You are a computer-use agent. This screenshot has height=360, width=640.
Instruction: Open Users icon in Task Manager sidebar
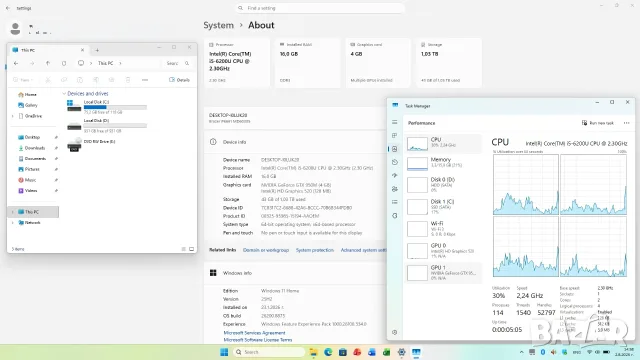[394, 189]
